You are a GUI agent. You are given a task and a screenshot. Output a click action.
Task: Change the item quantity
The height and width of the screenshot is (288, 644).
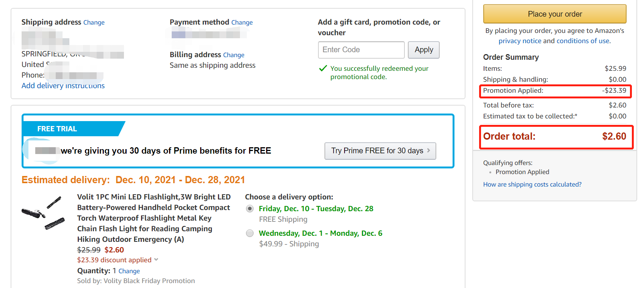129,271
